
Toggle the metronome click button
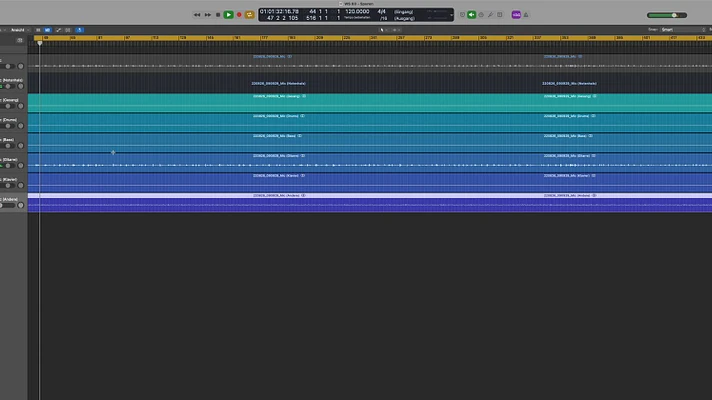click(x=526, y=15)
